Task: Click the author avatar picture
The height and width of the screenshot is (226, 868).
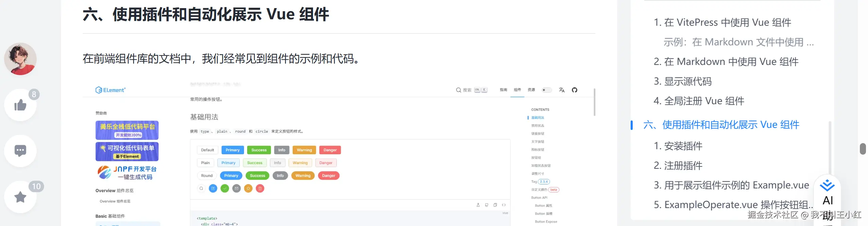Action: click(20, 59)
